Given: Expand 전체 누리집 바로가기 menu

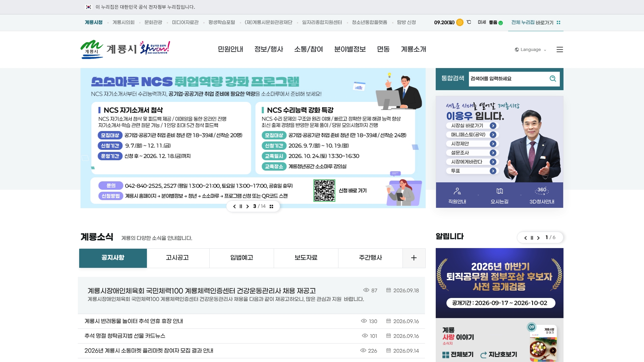Looking at the screenshot, I should coord(536,22).
